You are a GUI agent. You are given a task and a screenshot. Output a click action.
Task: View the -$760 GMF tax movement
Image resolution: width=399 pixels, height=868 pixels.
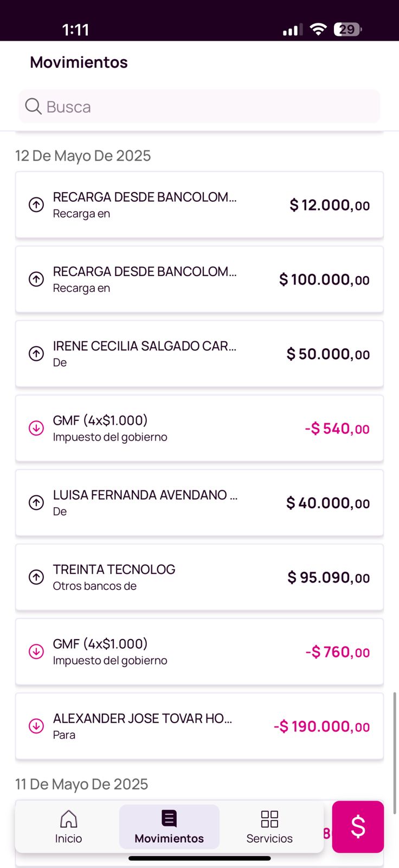(200, 652)
